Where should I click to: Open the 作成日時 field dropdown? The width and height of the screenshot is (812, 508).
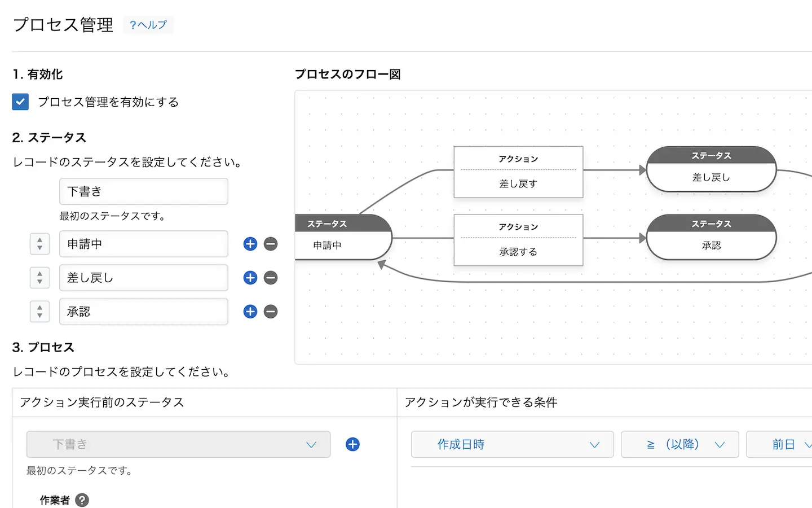coord(512,444)
